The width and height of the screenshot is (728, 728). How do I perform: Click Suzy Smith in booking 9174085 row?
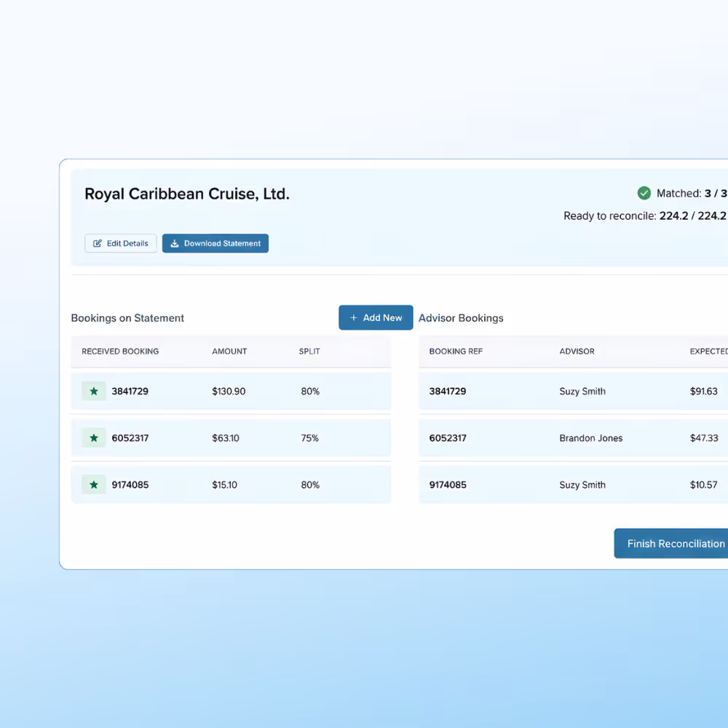(x=582, y=485)
